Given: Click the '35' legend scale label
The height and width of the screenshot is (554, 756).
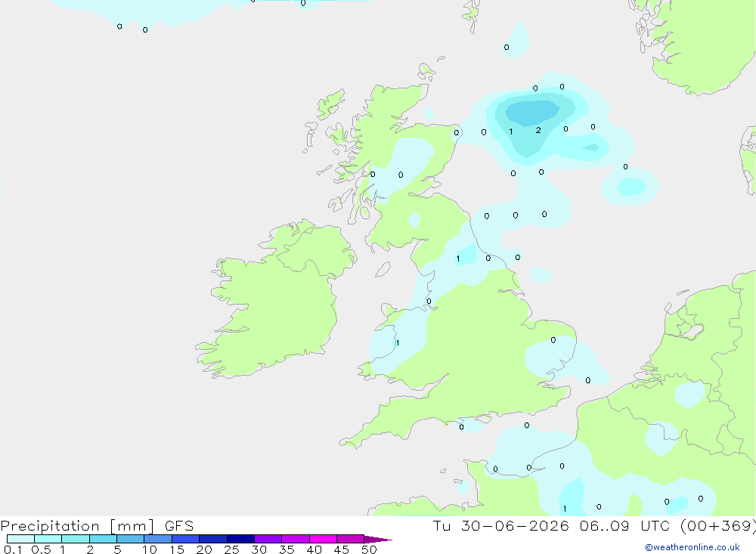Looking at the screenshot, I should click(x=287, y=549).
